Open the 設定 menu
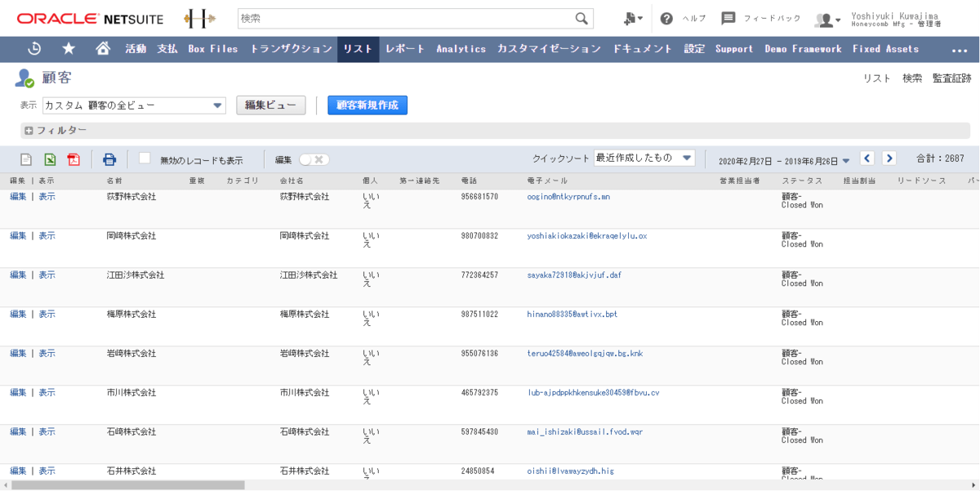 pyautogui.click(x=694, y=49)
